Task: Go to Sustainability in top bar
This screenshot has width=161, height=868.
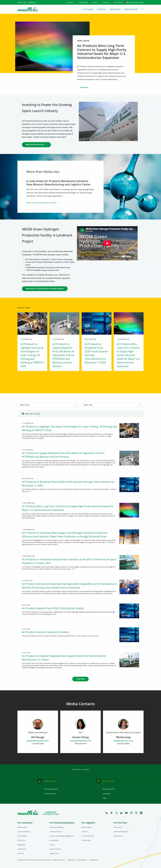Action: pos(84,2)
